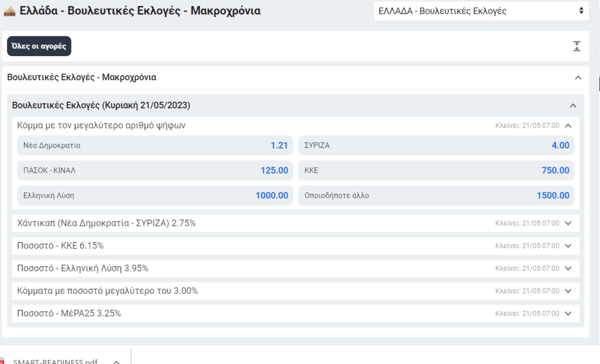Select ΠΑΣΟΚ - ΚΙΝΑΛ at odds 125.00
The width and height of the screenshot is (600, 364).
click(155, 170)
